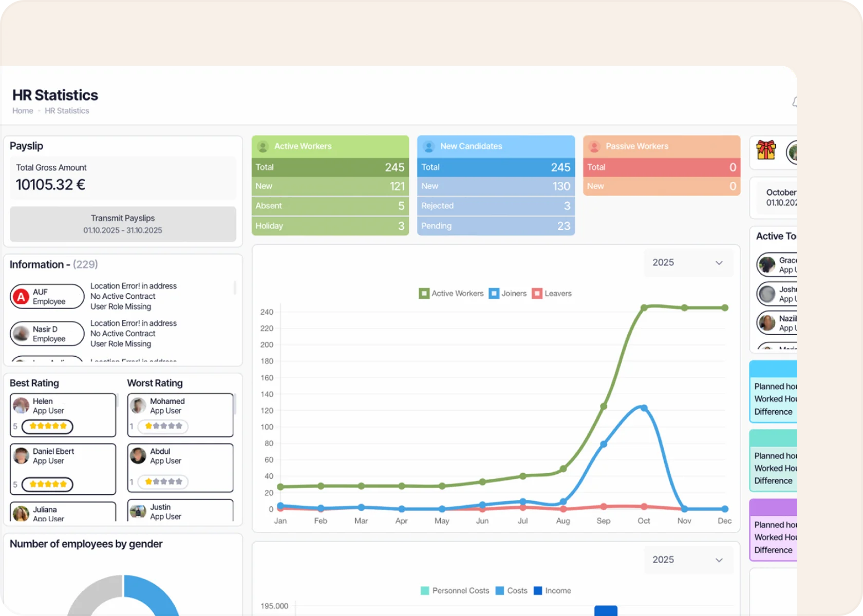Click the gift box icon
Image resolution: width=863 pixels, height=616 pixels.
point(765,150)
